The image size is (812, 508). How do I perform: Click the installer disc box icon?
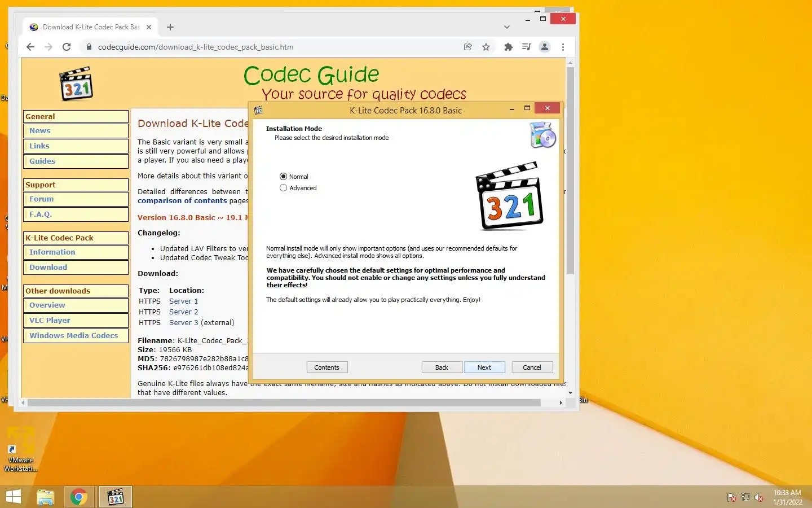543,135
